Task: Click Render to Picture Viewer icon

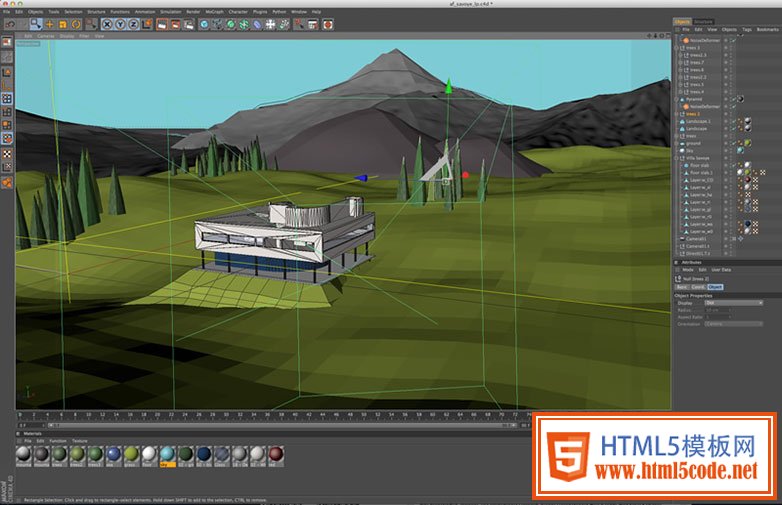Action: pyautogui.click(x=175, y=24)
